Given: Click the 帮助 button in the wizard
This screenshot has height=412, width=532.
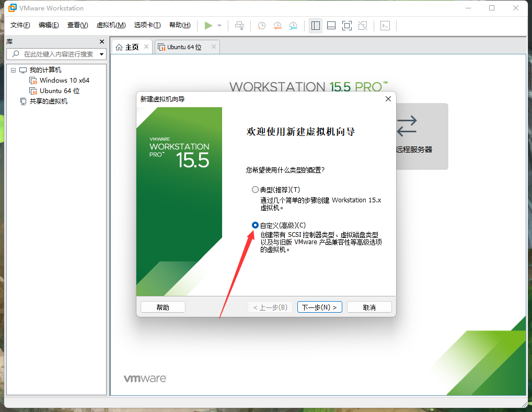Looking at the screenshot, I should coord(163,307).
